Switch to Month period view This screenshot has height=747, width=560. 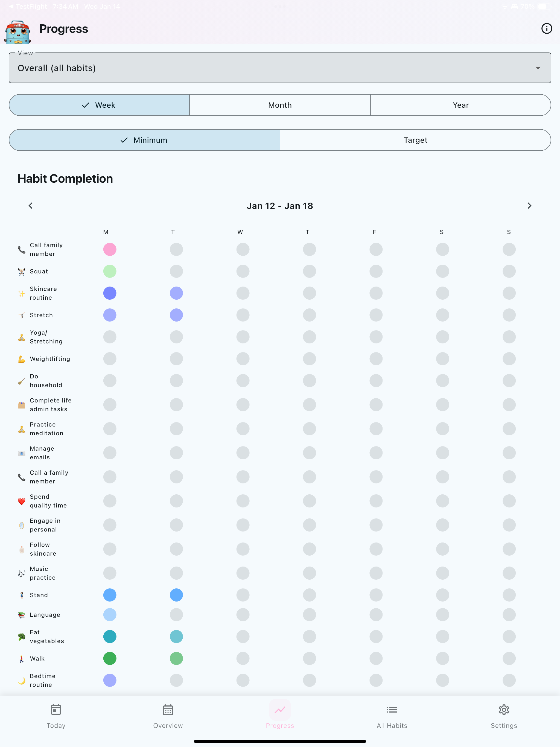click(x=280, y=105)
